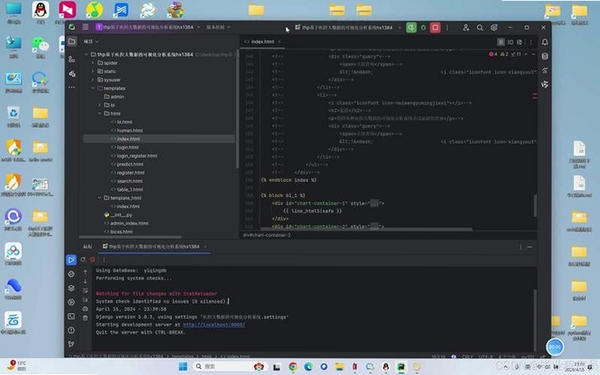Collapse the templates folder
Screen dimensions: 600x375
pyautogui.click(x=93, y=88)
